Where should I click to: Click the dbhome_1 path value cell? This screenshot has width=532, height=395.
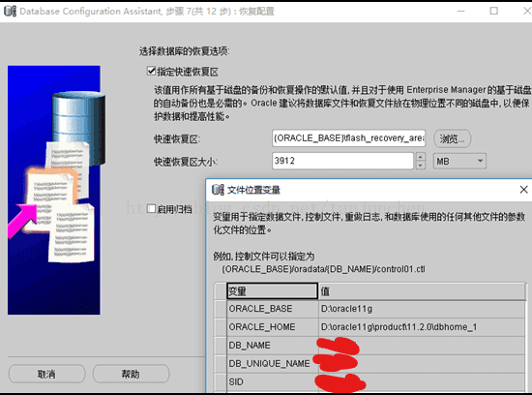coord(422,327)
